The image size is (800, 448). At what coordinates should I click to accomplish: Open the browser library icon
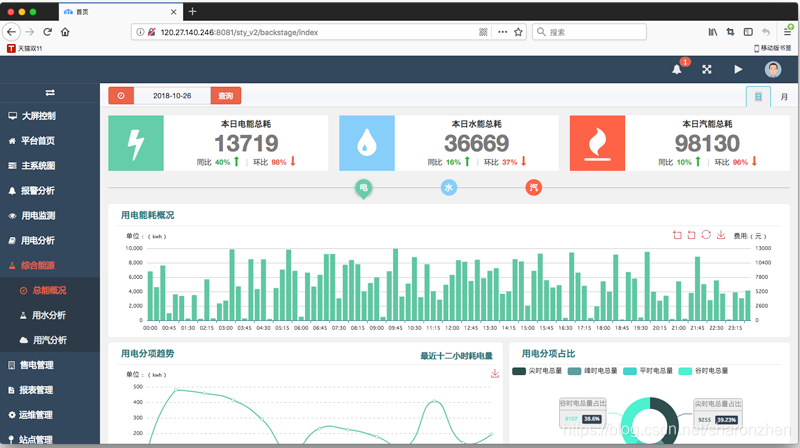coord(713,32)
